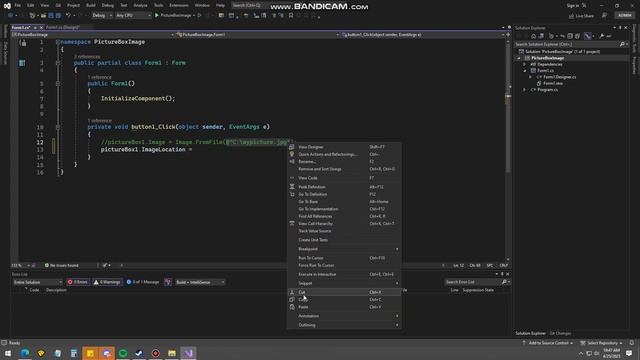
Task: Close the Form1.cs tab
Action: pyautogui.click(x=41, y=27)
